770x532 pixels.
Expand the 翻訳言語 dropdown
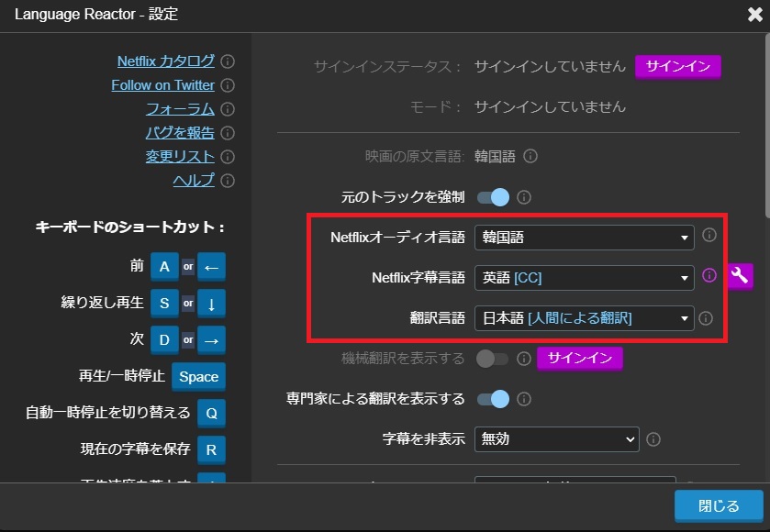pyautogui.click(x=584, y=318)
